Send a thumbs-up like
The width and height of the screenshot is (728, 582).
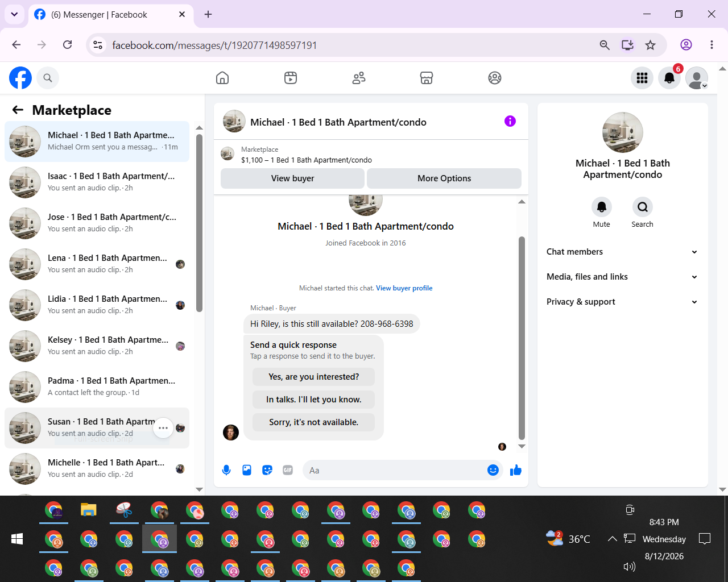click(x=516, y=470)
